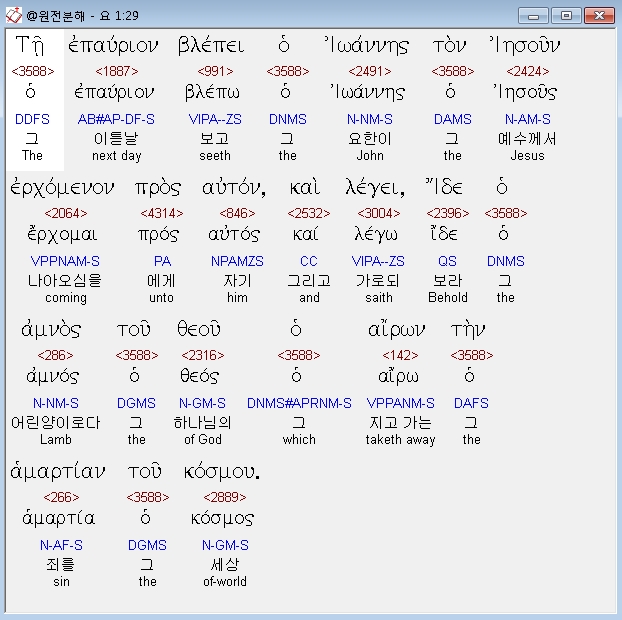Screen dimensions: 622x620
Task: Click the Korean gloss 어린양이로다
Action: (x=56, y=423)
